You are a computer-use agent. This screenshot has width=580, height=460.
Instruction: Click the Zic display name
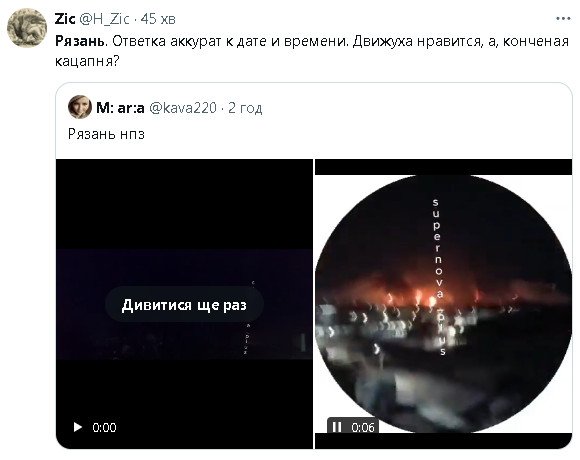click(65, 18)
